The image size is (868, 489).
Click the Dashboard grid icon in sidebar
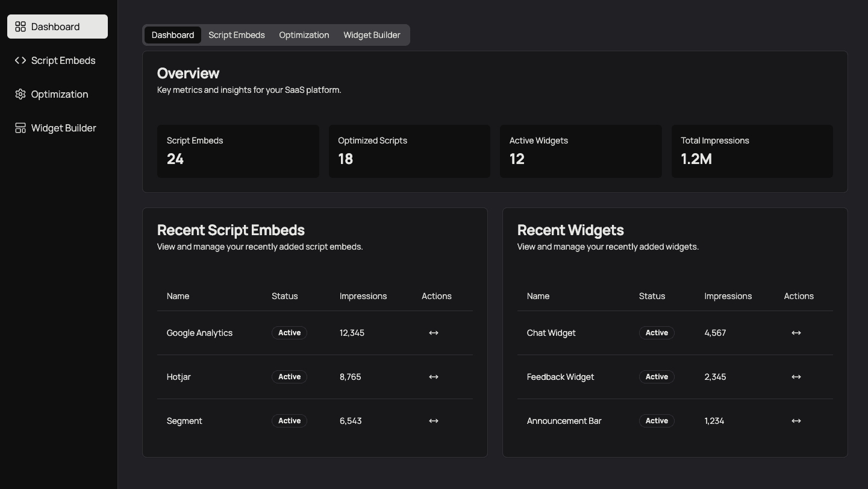coord(20,27)
